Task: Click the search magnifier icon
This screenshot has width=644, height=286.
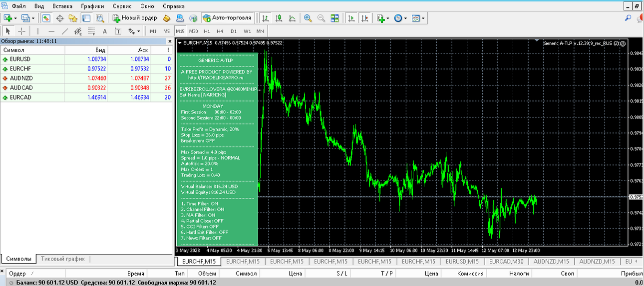Action: (x=628, y=18)
